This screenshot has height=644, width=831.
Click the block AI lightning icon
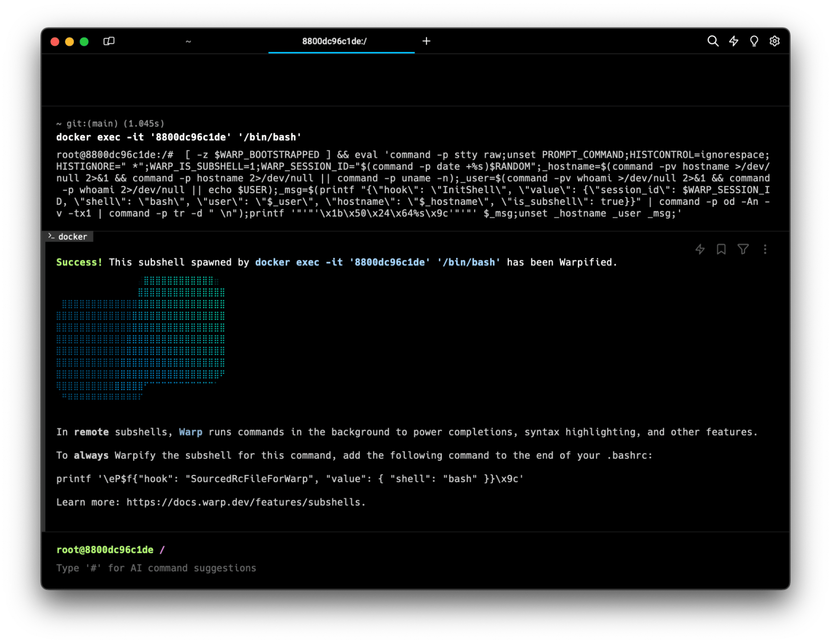pyautogui.click(x=700, y=249)
